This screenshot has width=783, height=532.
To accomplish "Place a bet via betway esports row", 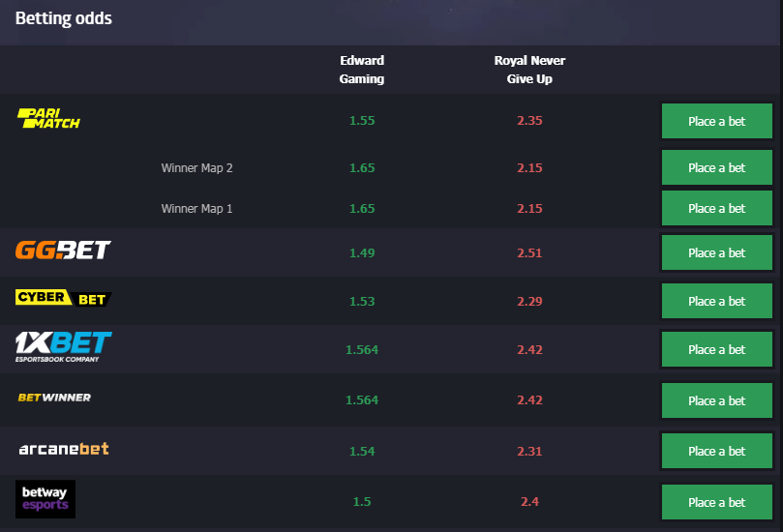I will click(716, 502).
